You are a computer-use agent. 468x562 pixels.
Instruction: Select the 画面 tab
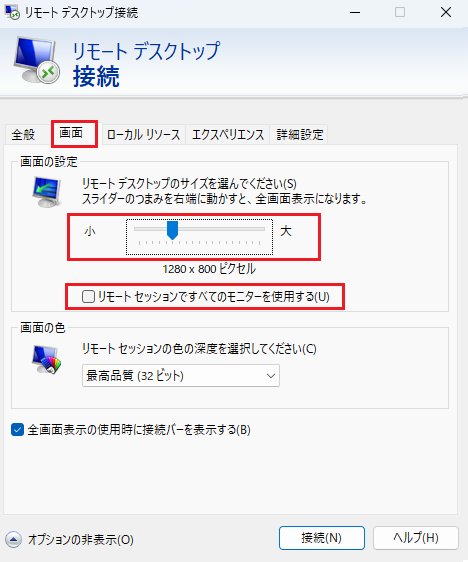pos(71,133)
